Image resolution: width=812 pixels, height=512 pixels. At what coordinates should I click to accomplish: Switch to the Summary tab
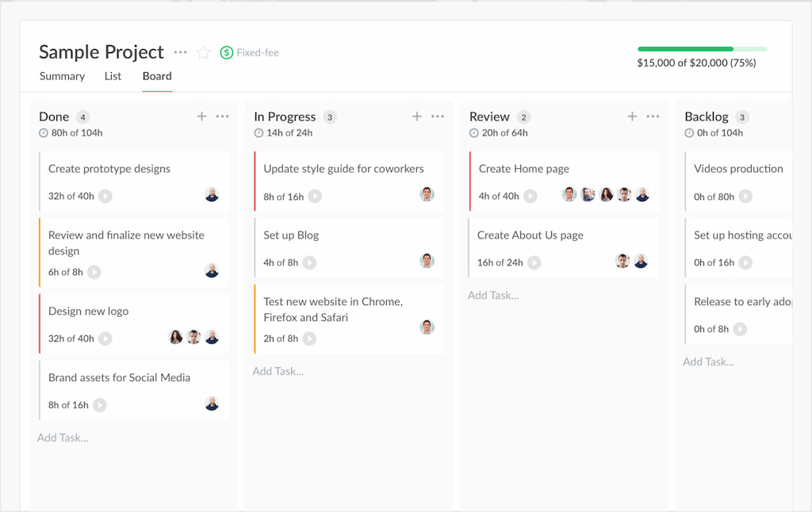click(61, 76)
